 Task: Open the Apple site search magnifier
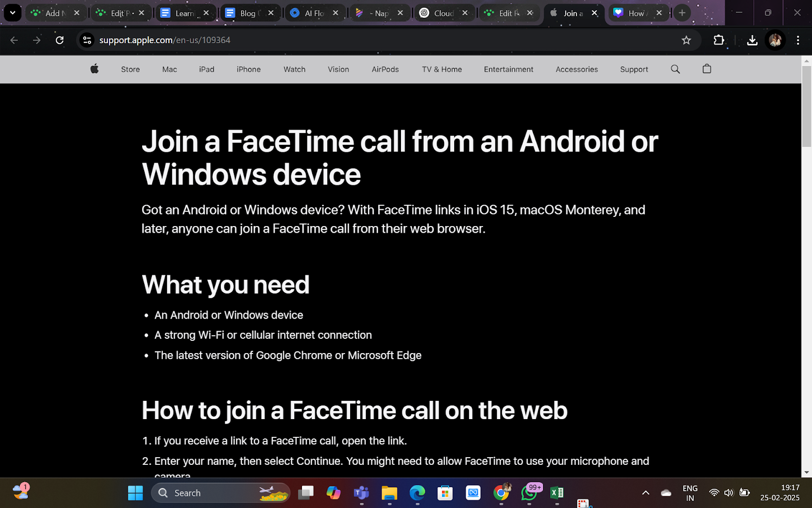click(675, 69)
